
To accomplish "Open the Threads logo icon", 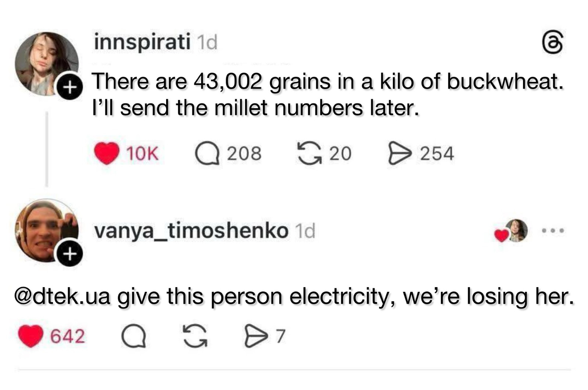I will click(x=552, y=43).
